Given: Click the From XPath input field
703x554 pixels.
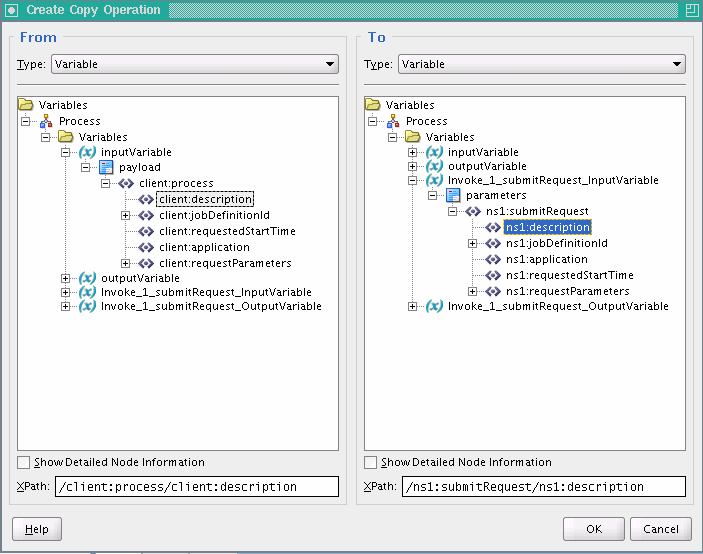Looking at the screenshot, I should coord(197,486).
